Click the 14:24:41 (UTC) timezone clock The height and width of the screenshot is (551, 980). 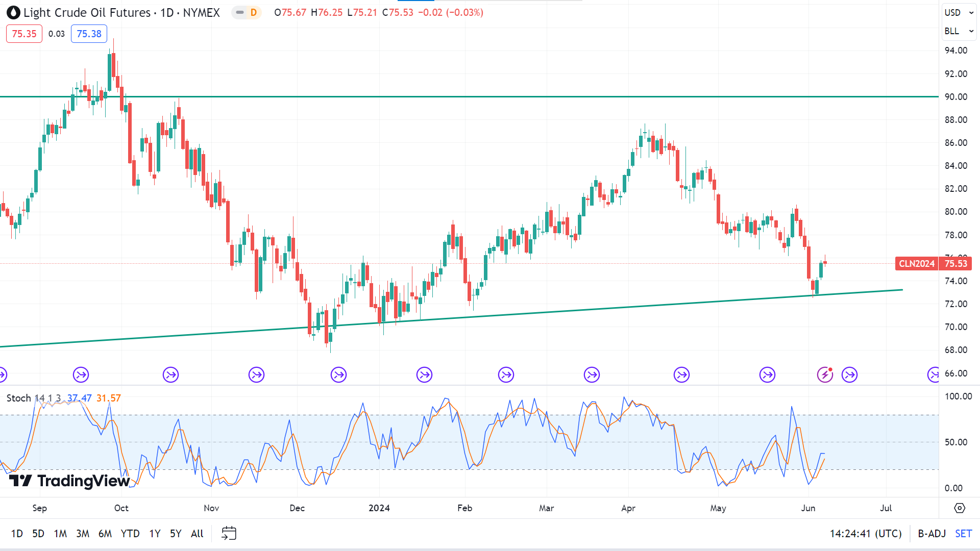[866, 534]
